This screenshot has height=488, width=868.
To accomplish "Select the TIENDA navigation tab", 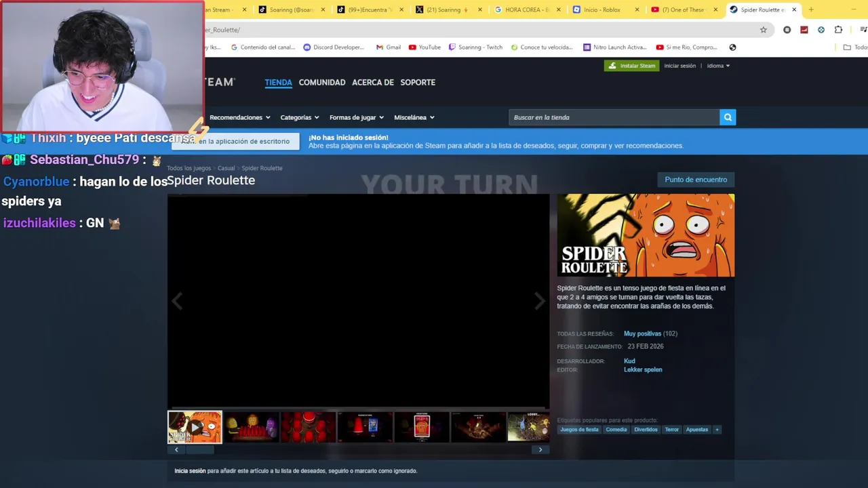I will 278,82.
